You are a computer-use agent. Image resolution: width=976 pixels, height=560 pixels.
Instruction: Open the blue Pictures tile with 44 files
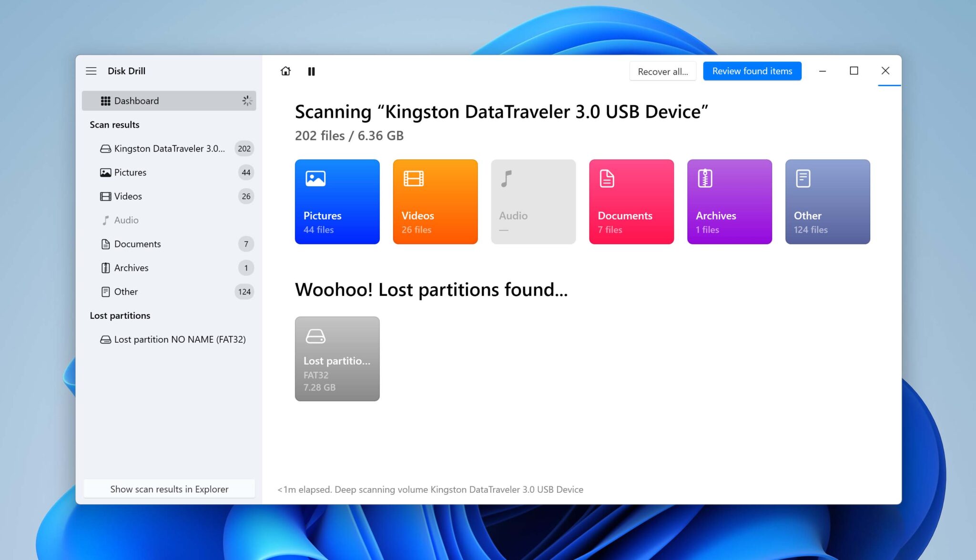pyautogui.click(x=337, y=202)
